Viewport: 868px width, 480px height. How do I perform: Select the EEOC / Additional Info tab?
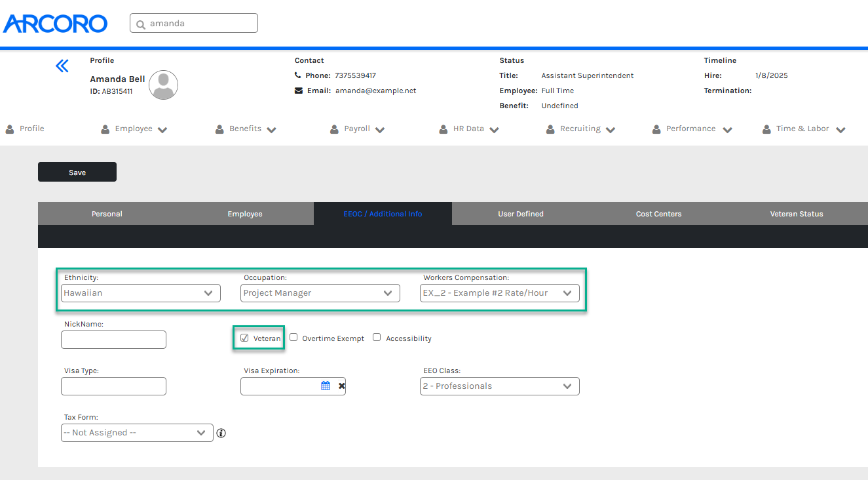tap(383, 214)
